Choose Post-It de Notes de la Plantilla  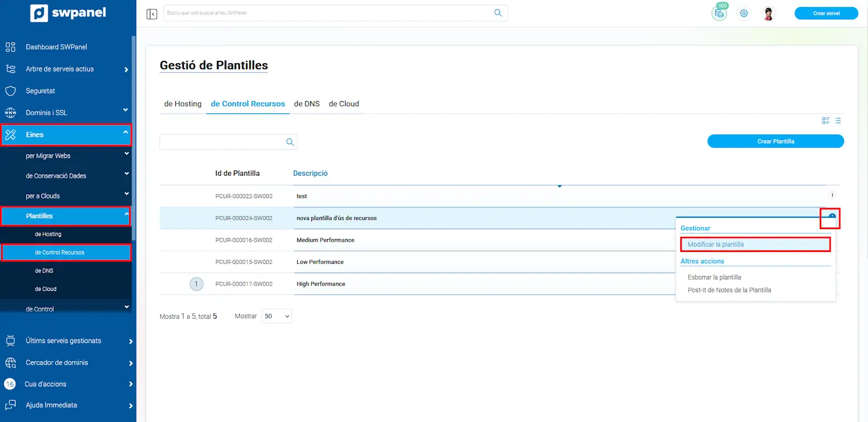tap(729, 290)
